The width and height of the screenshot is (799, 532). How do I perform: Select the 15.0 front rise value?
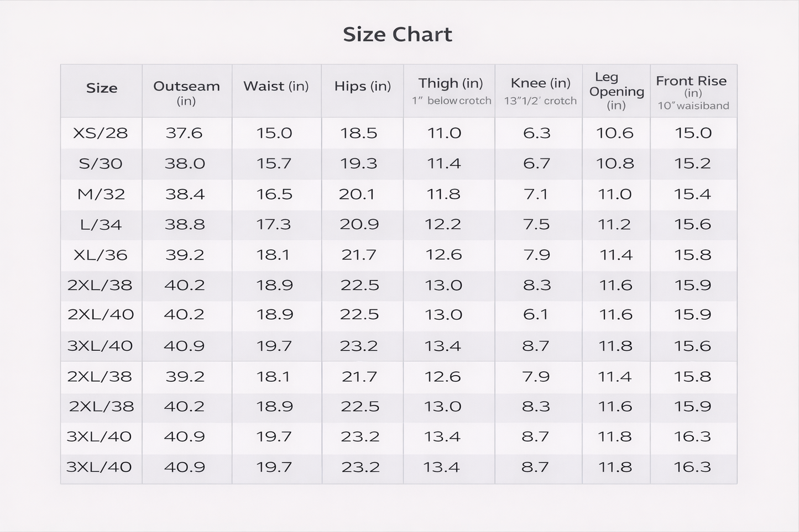tap(693, 133)
